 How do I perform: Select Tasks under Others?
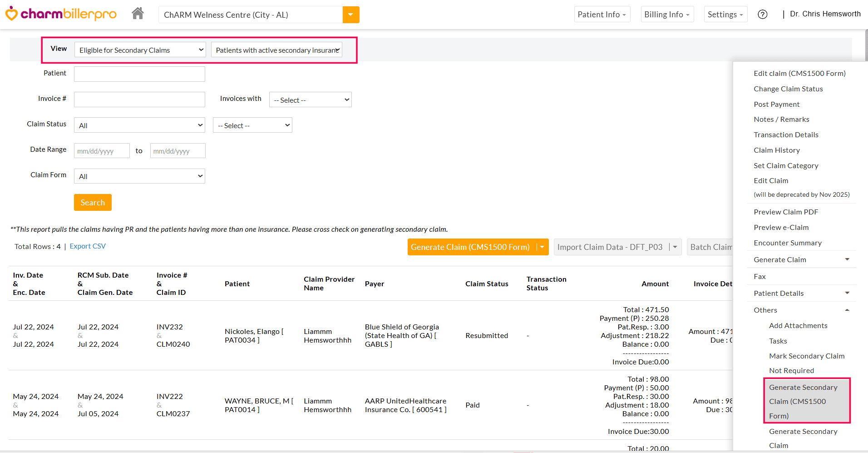coord(778,341)
